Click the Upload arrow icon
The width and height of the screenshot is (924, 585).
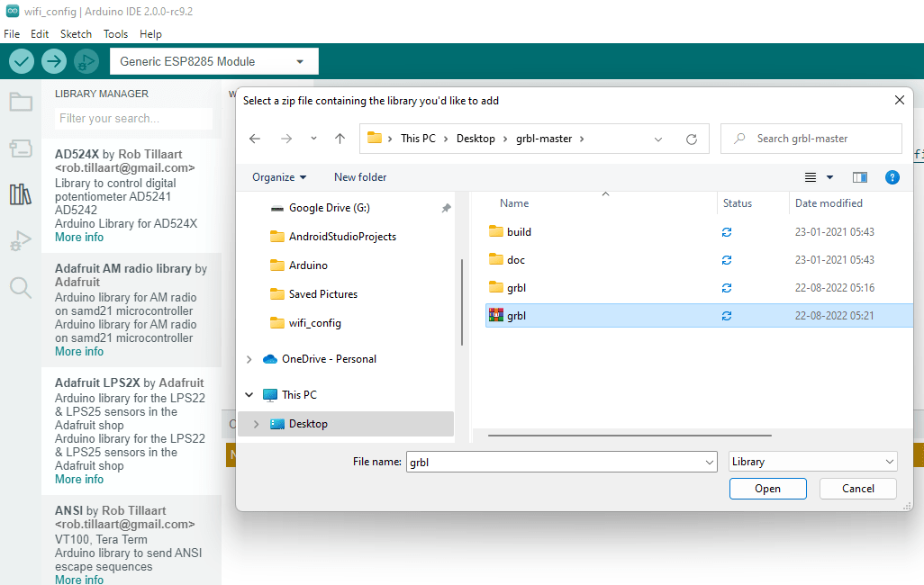click(54, 61)
